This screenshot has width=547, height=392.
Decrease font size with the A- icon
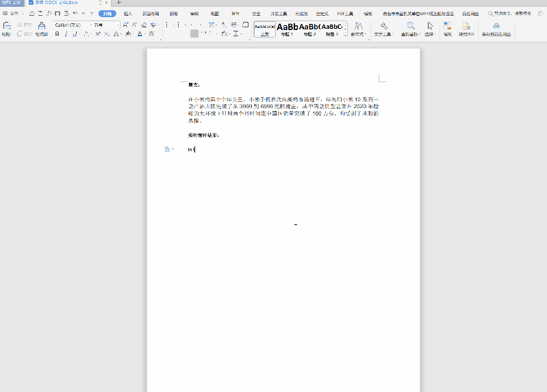coord(134,25)
